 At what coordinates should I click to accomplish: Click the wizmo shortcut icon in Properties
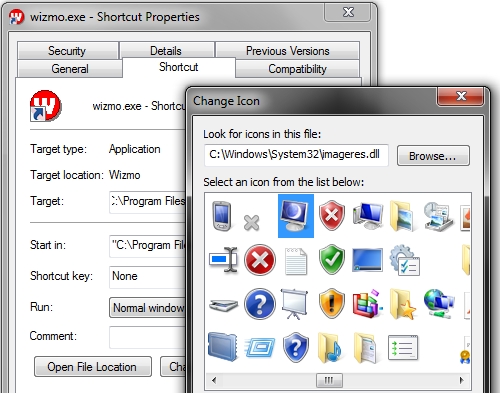pos(45,105)
